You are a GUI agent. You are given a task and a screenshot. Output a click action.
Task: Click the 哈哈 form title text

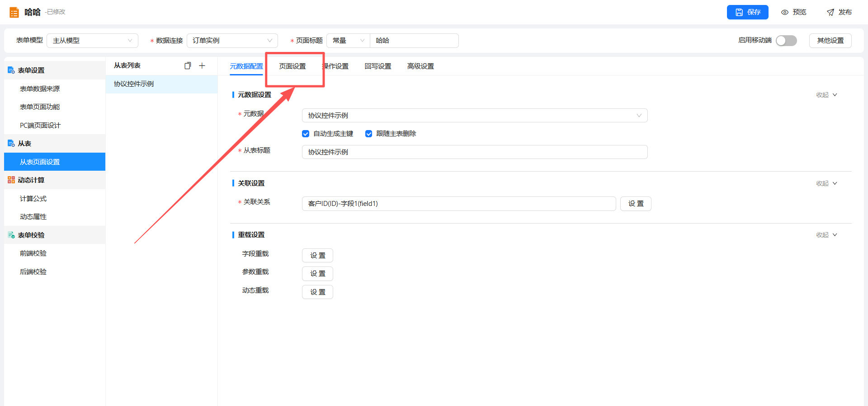33,12
